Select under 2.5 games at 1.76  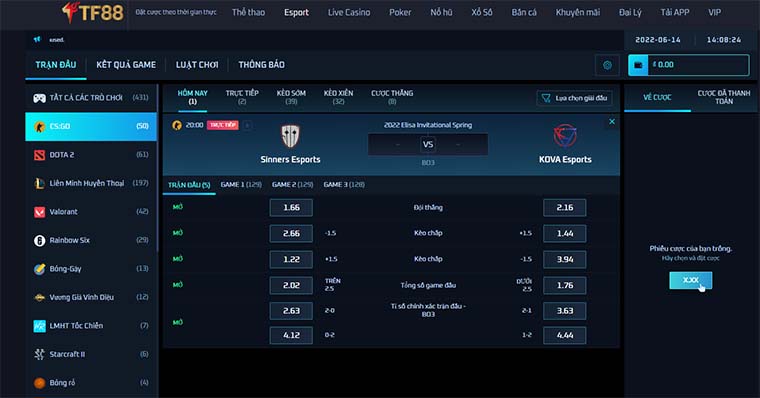coord(565,286)
